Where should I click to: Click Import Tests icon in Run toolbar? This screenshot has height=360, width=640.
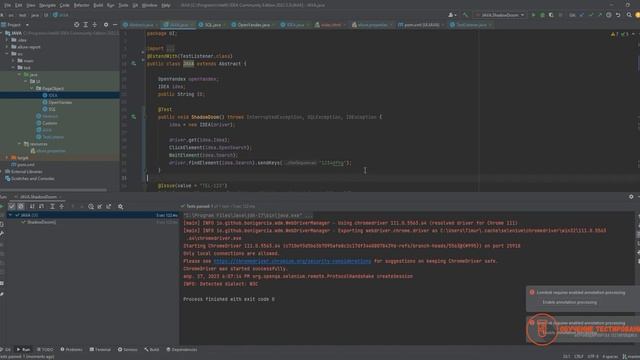point(100,207)
